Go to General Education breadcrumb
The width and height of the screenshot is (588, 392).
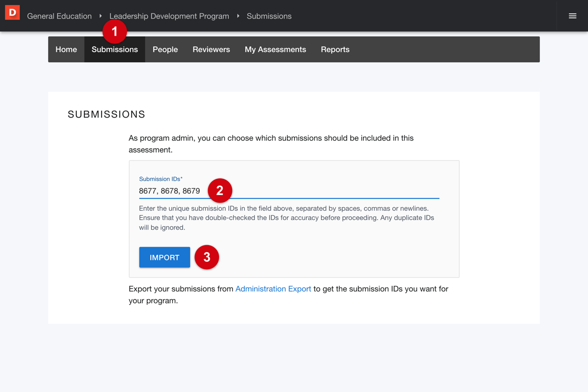tap(59, 16)
